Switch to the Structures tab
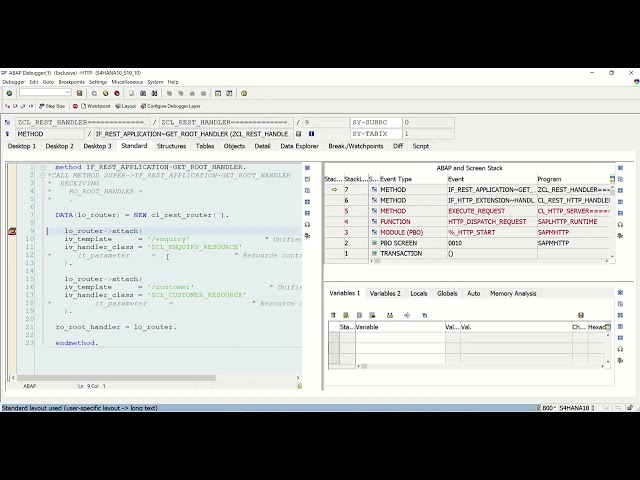 point(171,146)
